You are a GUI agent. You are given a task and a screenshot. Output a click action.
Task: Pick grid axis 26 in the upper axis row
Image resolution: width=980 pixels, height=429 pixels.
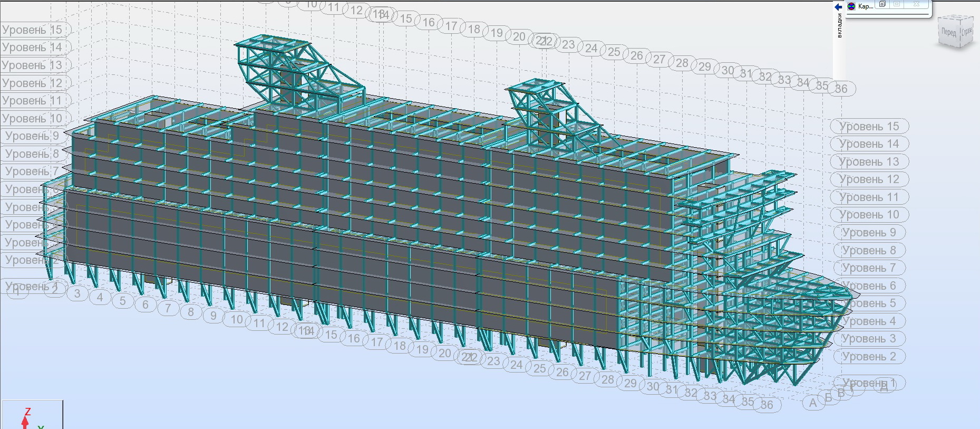637,55
